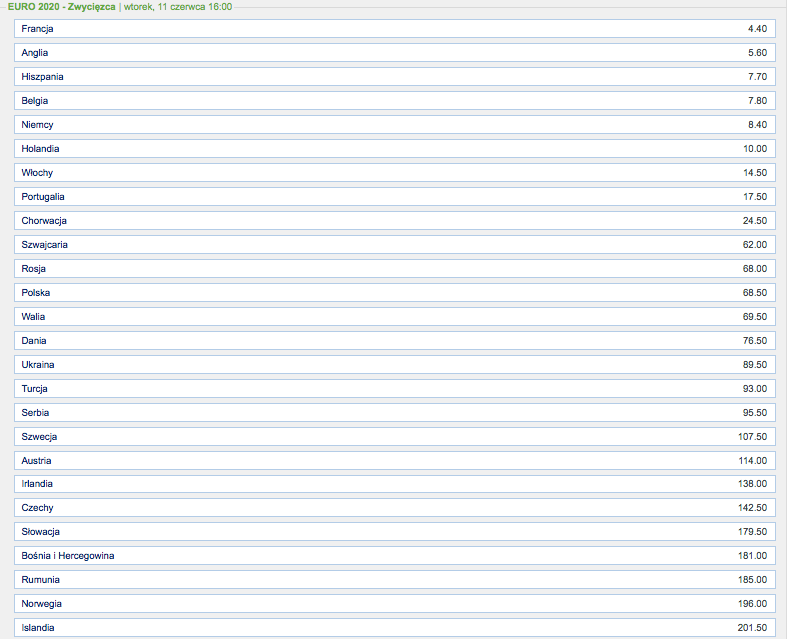This screenshot has height=639, width=788.
Task: Select the Szwecja 107.50 row
Action: (394, 437)
